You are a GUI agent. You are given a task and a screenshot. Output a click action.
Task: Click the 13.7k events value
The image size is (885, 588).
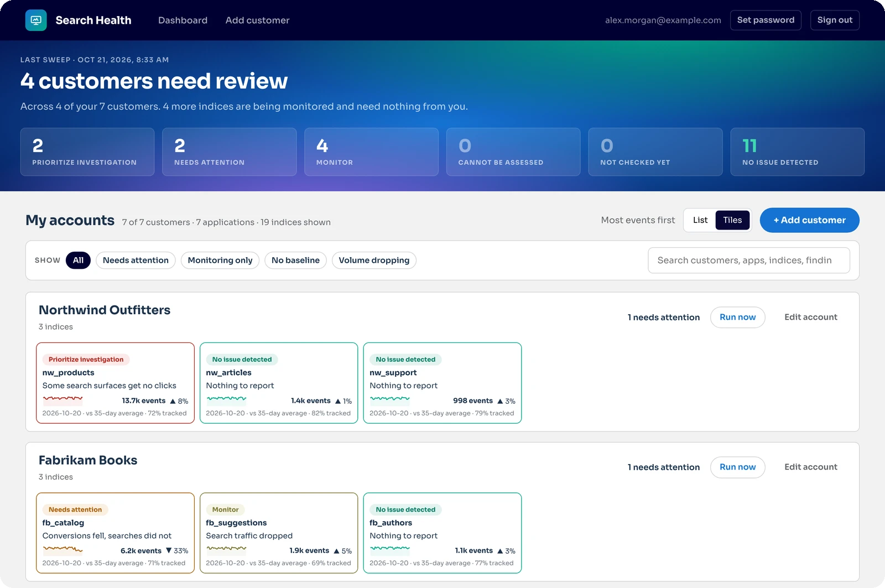coord(144,401)
